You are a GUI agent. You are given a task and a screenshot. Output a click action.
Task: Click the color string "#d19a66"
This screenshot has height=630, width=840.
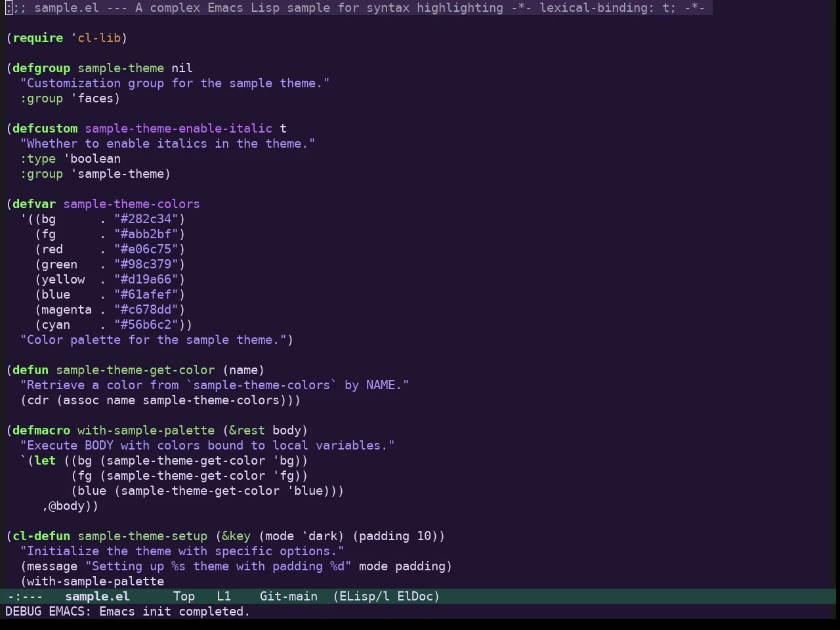click(x=146, y=279)
